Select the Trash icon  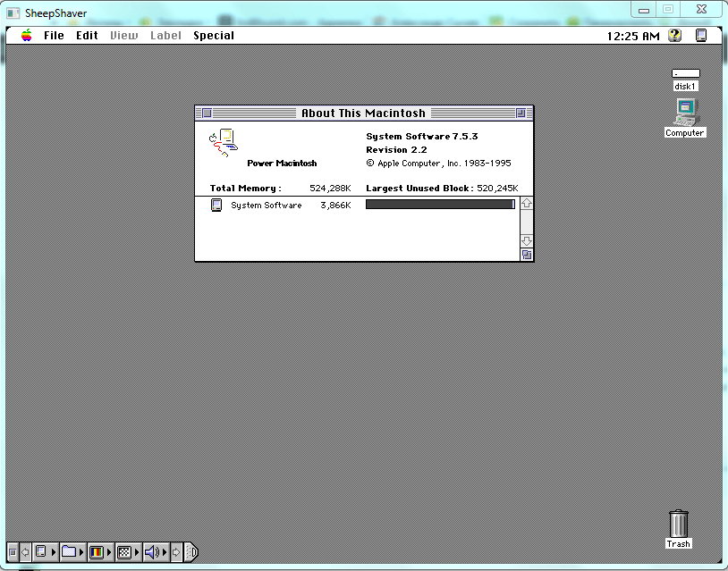[x=678, y=524]
